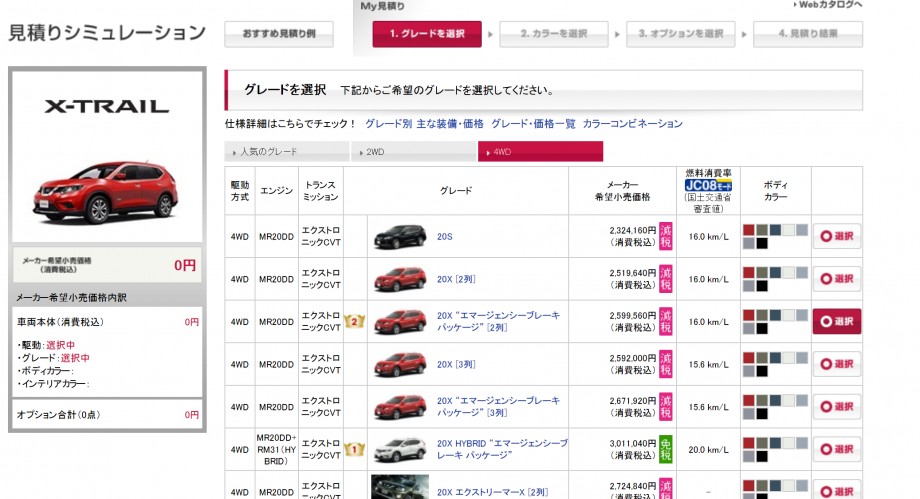Click the ボディカラー column header

tap(776, 191)
